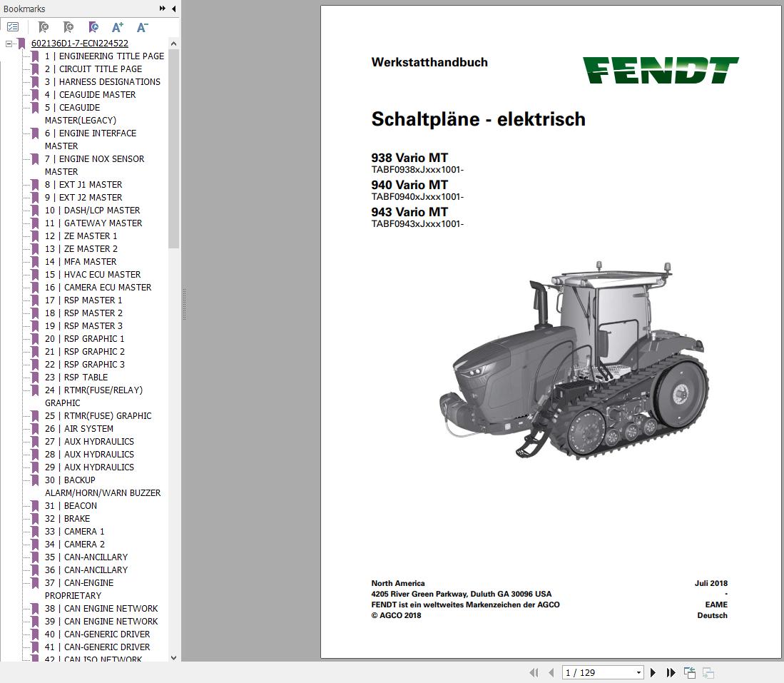Open bookmark 11 | GATEWAY MASTER

93,223
